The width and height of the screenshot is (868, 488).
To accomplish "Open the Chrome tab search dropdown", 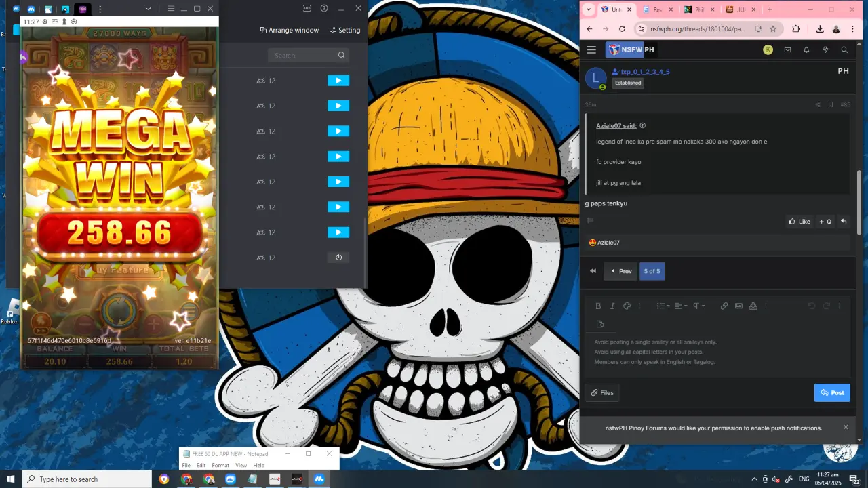I will (588, 9).
